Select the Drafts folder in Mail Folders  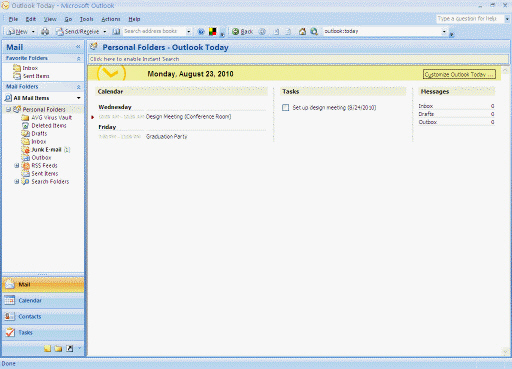tap(34, 133)
